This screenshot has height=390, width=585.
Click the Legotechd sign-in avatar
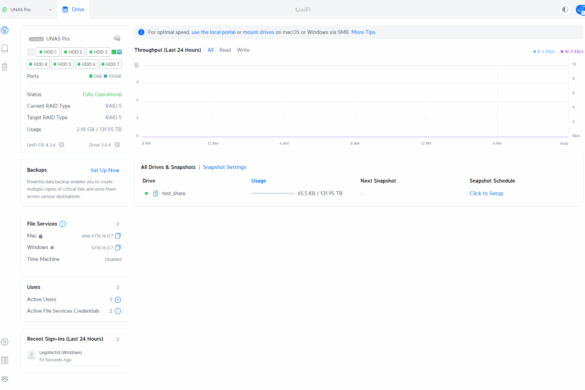point(32,355)
